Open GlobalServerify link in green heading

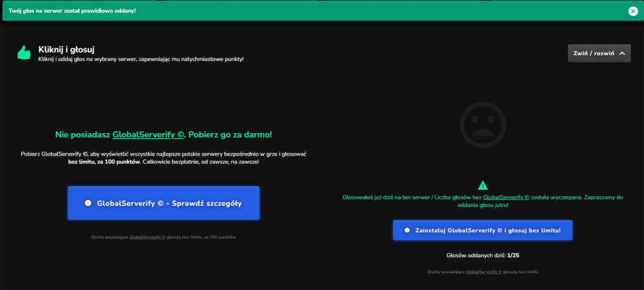pos(148,134)
